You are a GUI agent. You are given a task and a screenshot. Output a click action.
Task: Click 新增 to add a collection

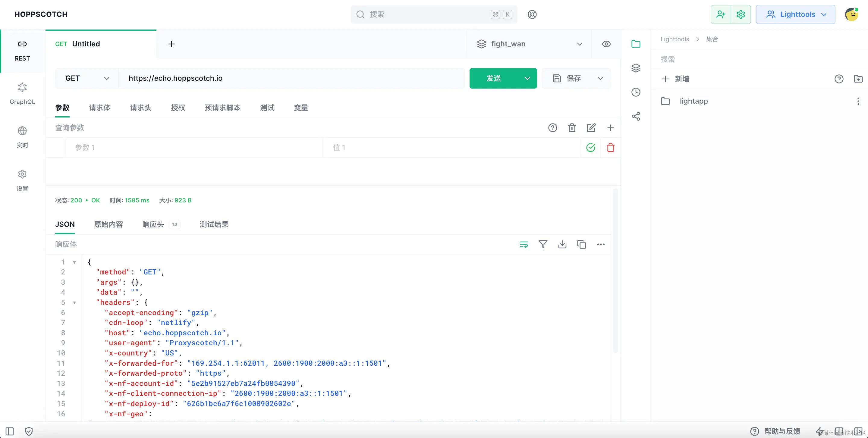click(676, 79)
